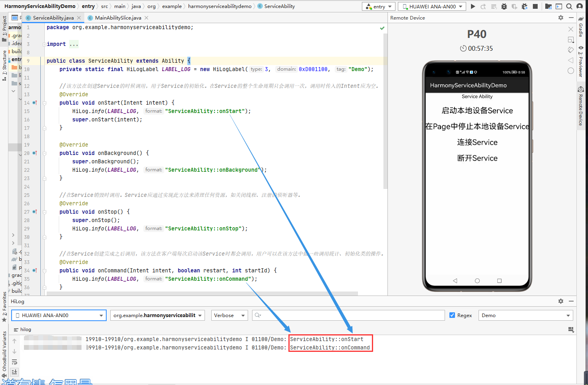Open Search Everywhere magnifier icon
The width and height of the screenshot is (588, 385).
point(569,6)
